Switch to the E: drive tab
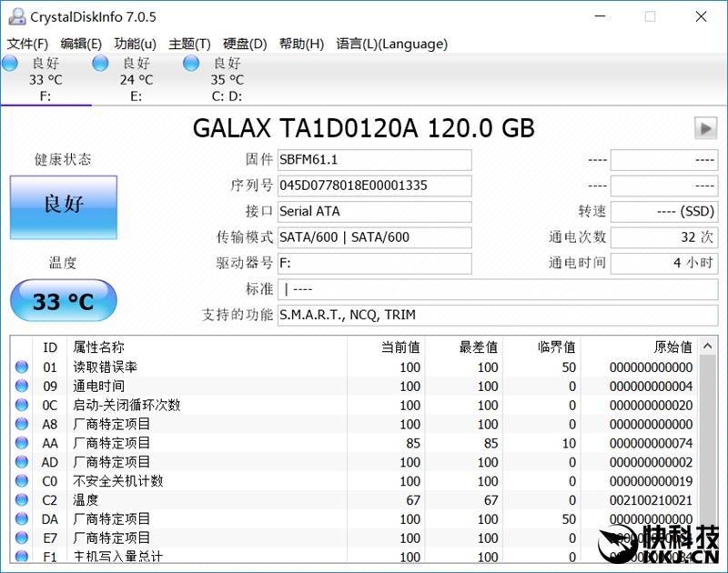 click(x=136, y=79)
